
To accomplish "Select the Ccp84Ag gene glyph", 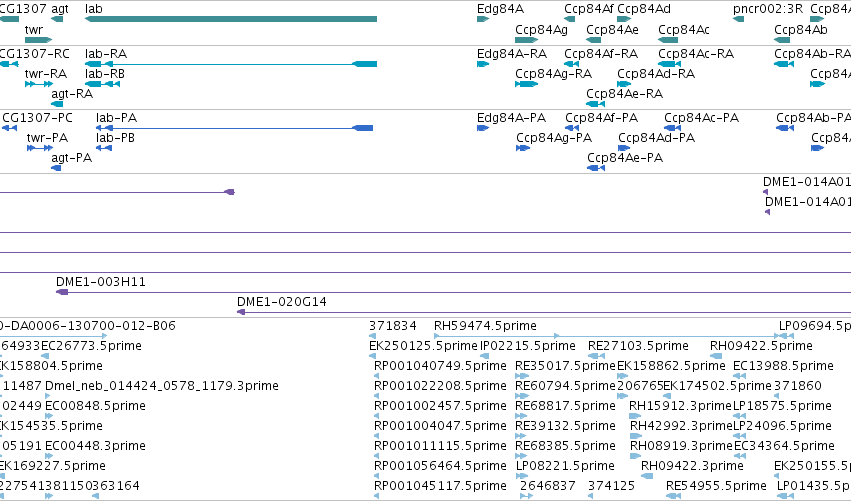I will pyautogui.click(x=526, y=40).
